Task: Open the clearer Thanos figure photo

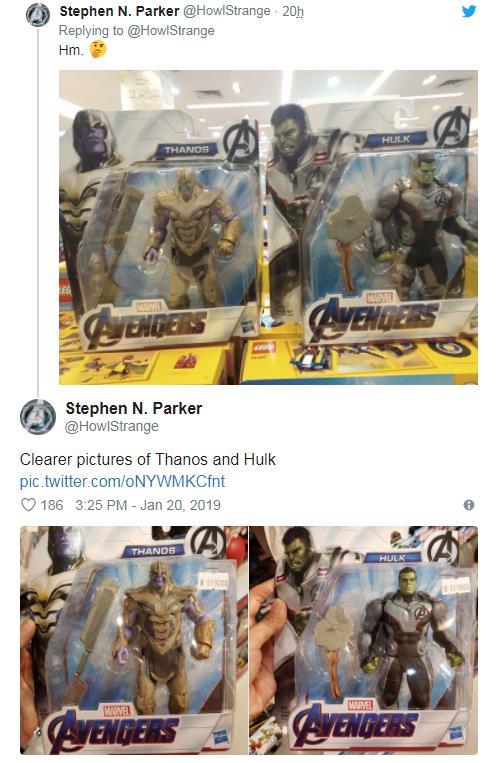Action: (x=134, y=640)
